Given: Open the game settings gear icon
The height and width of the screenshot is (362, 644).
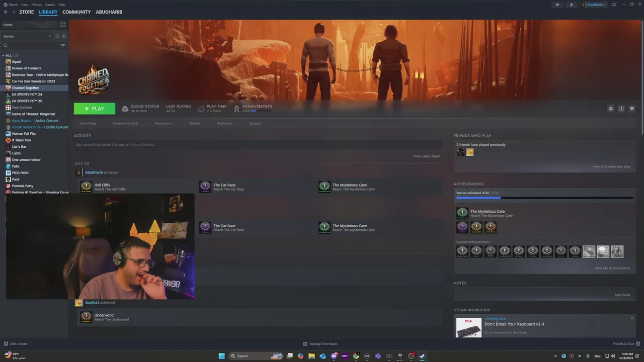Looking at the screenshot, I should click(611, 109).
